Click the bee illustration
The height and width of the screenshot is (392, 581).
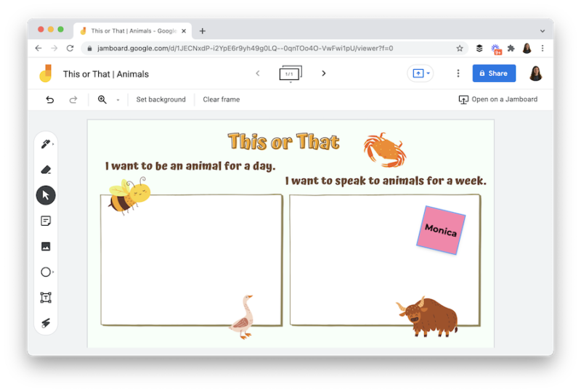coord(129,195)
